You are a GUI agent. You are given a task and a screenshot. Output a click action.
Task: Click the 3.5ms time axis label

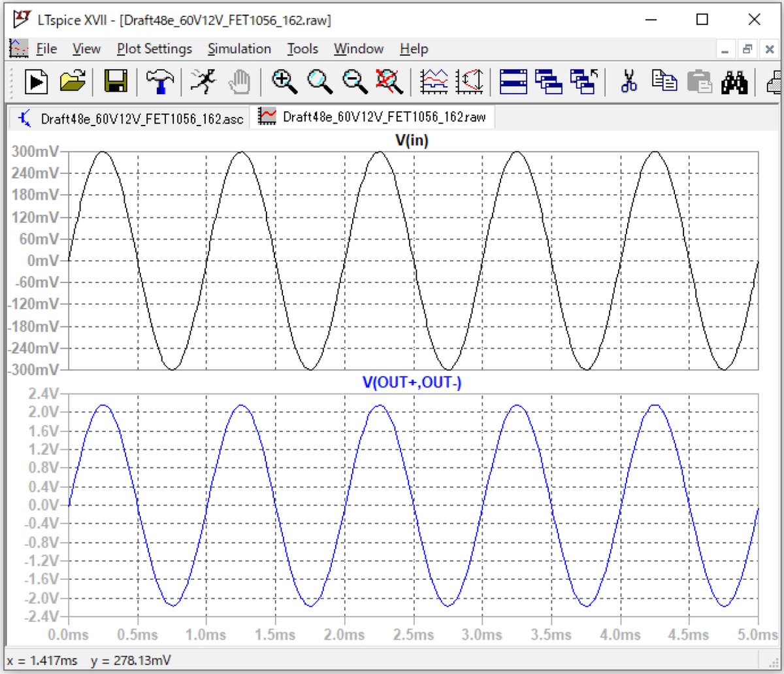(x=551, y=634)
